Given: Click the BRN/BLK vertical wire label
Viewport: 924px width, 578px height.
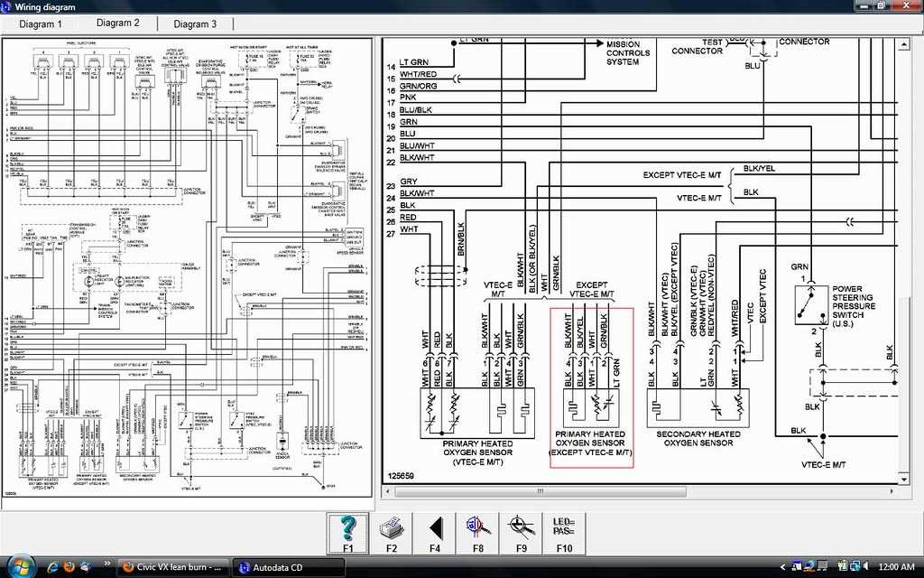Looking at the screenshot, I should tap(461, 239).
